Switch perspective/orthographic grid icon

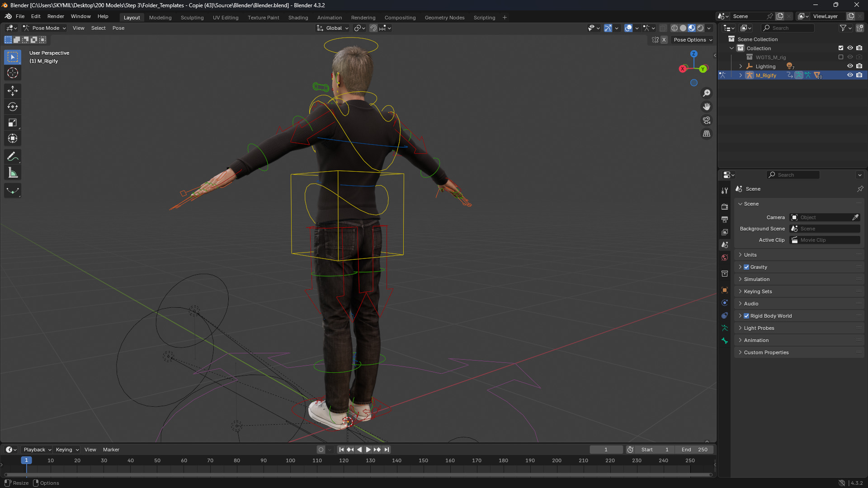click(x=707, y=134)
